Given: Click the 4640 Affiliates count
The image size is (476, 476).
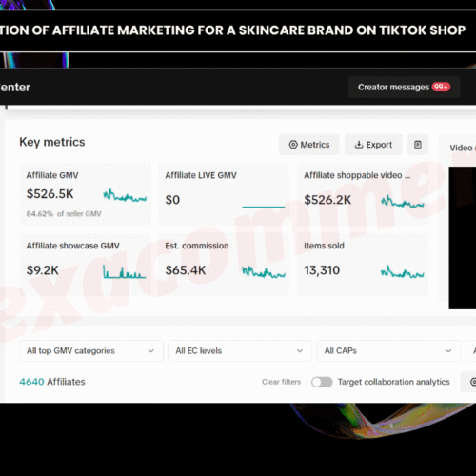Looking at the screenshot, I should pos(52,382).
